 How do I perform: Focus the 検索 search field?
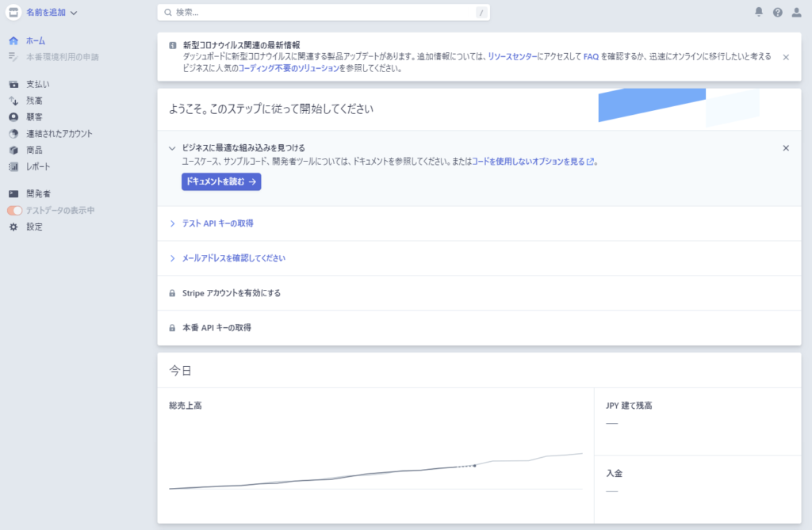tap(324, 13)
